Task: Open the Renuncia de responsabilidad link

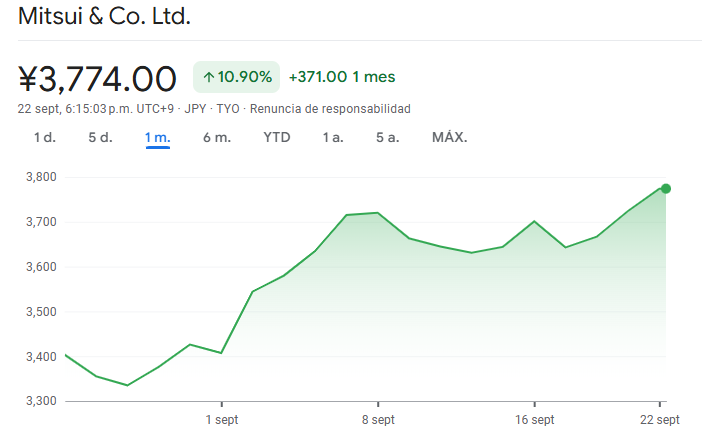Action: tap(330, 109)
